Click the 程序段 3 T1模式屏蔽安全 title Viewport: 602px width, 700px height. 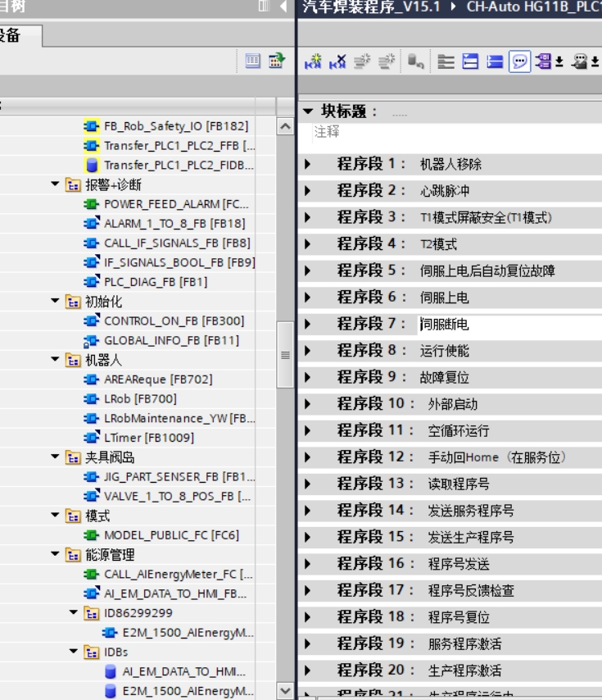tap(486, 217)
